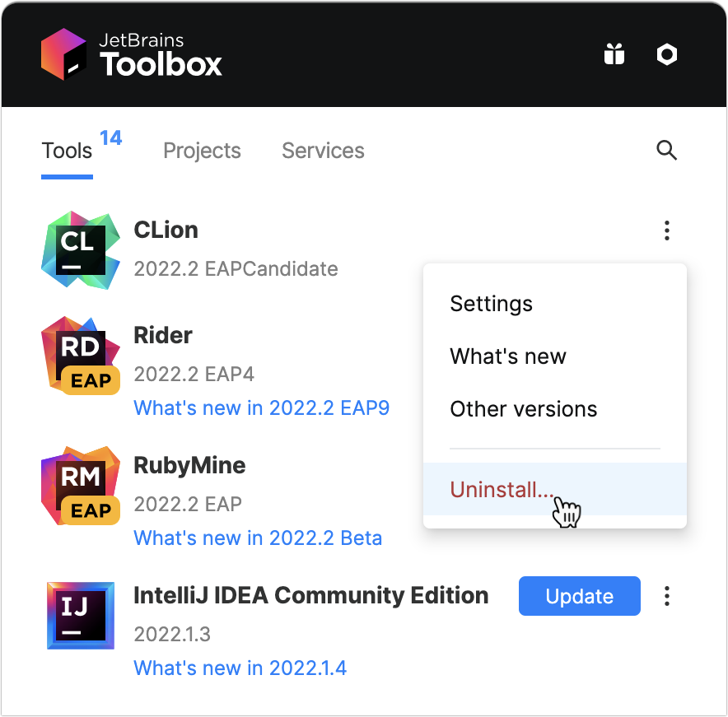Viewport: 728px width, 717px height.
Task: Open What's new in 2022.2 Beta link
Action: [x=257, y=538]
